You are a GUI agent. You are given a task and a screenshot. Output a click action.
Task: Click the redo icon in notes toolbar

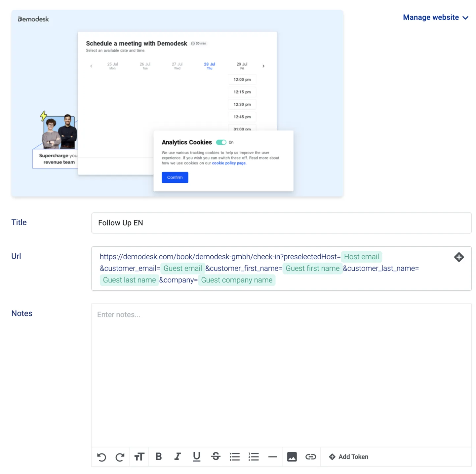tap(120, 457)
